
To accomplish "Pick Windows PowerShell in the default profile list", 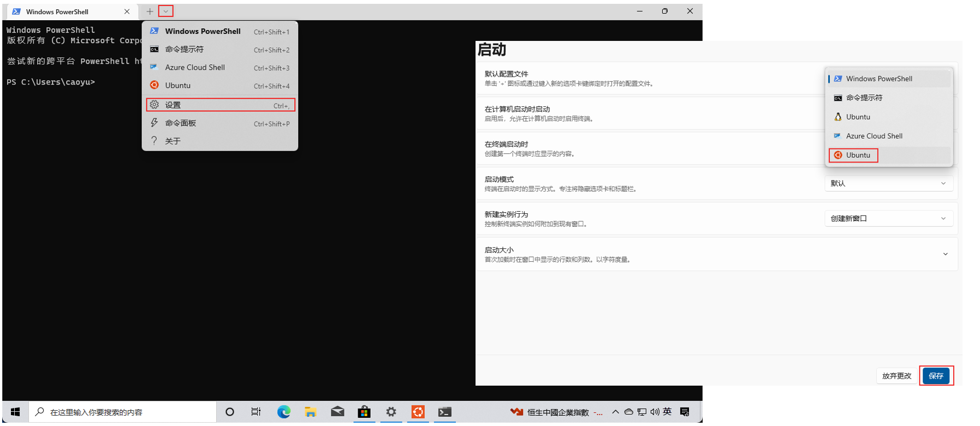I will tap(889, 79).
